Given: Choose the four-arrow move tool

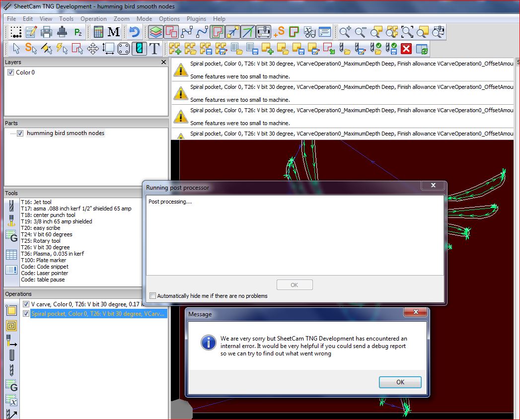Looking at the screenshot, I should click(x=93, y=49).
